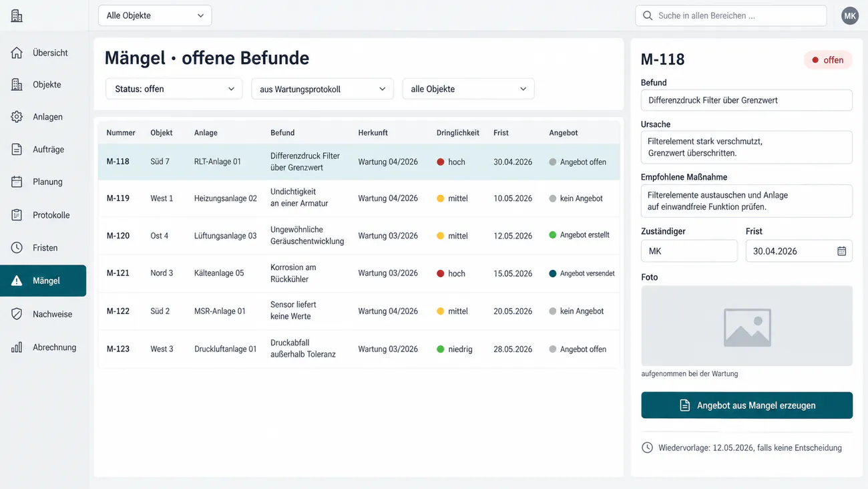Click the Empfohlene Maßnahme text box

(x=746, y=201)
